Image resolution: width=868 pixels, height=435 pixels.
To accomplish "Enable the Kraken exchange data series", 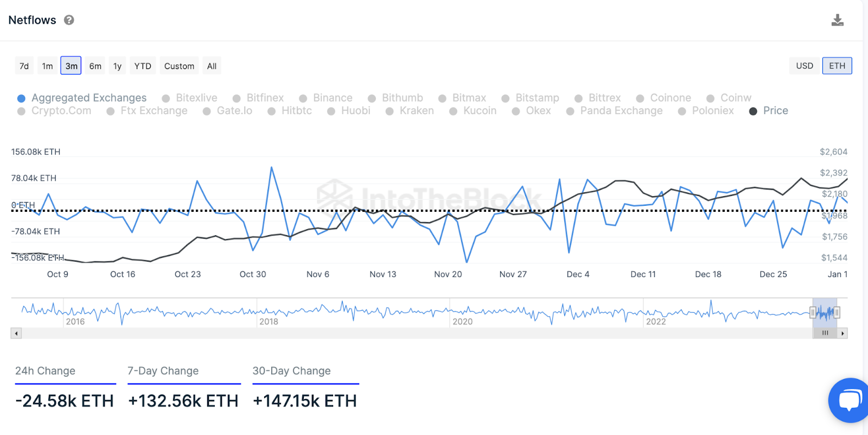I will [416, 110].
